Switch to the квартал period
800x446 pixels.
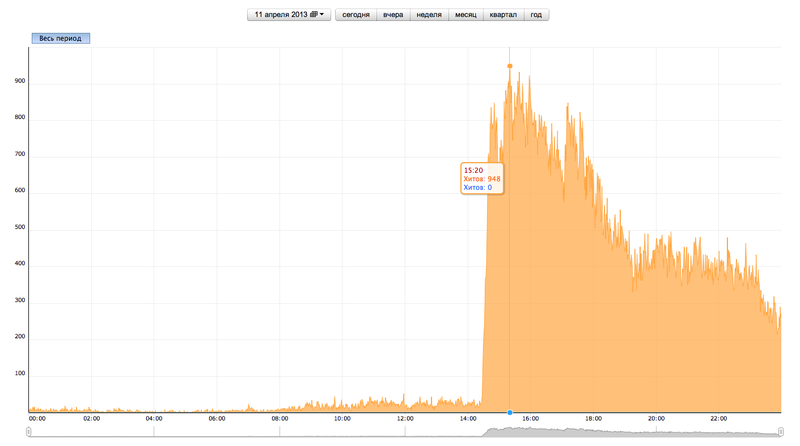click(x=504, y=15)
